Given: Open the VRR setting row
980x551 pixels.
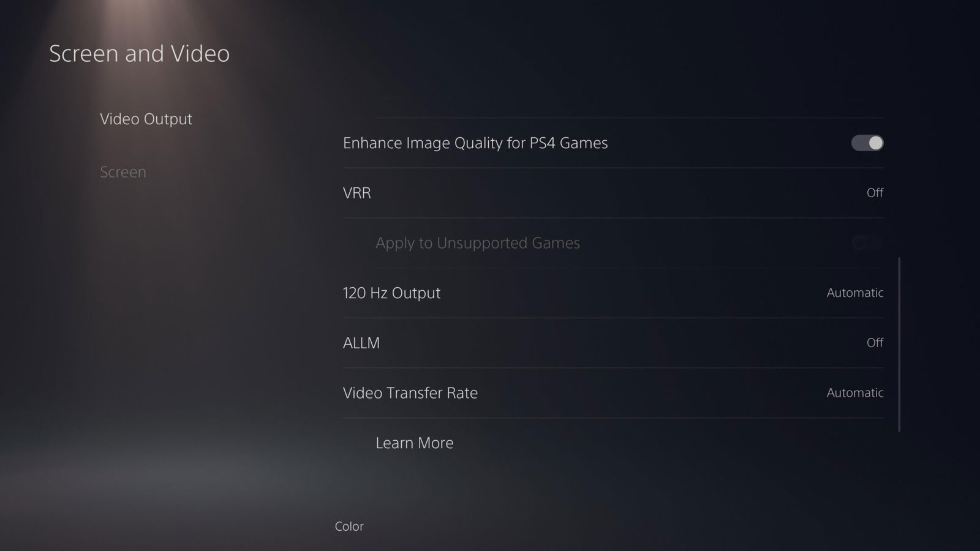Looking at the screenshot, I should pos(613,193).
